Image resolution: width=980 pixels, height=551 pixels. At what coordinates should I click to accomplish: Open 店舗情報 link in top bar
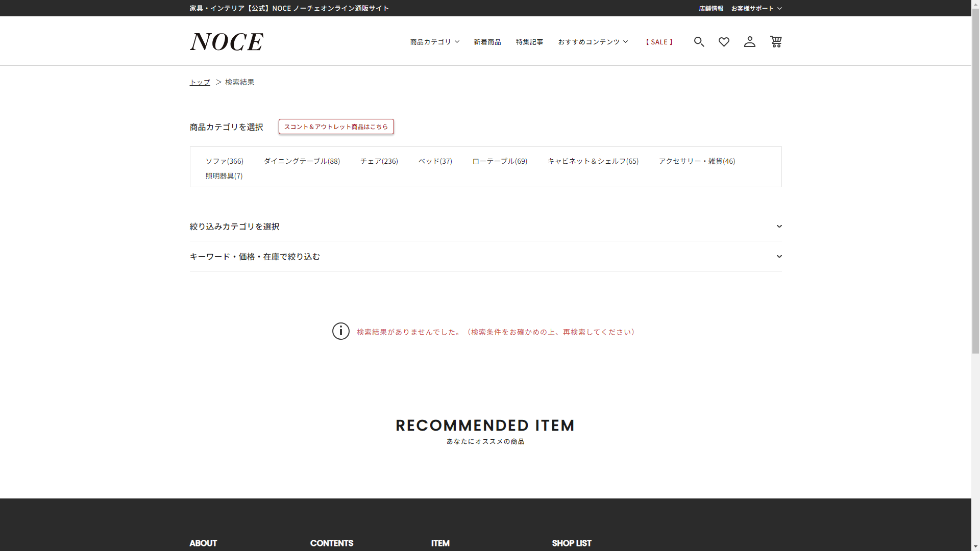(x=710, y=8)
